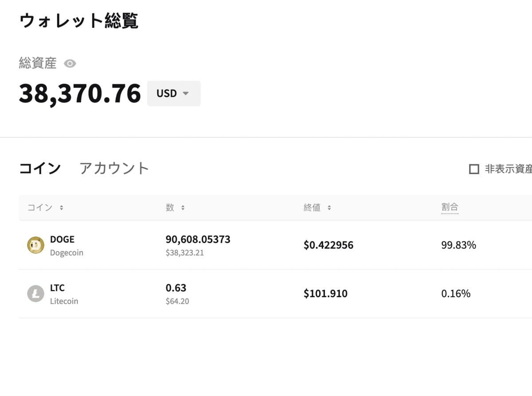
Task: Click the Dogecoin logo icon
Action: 35,245
